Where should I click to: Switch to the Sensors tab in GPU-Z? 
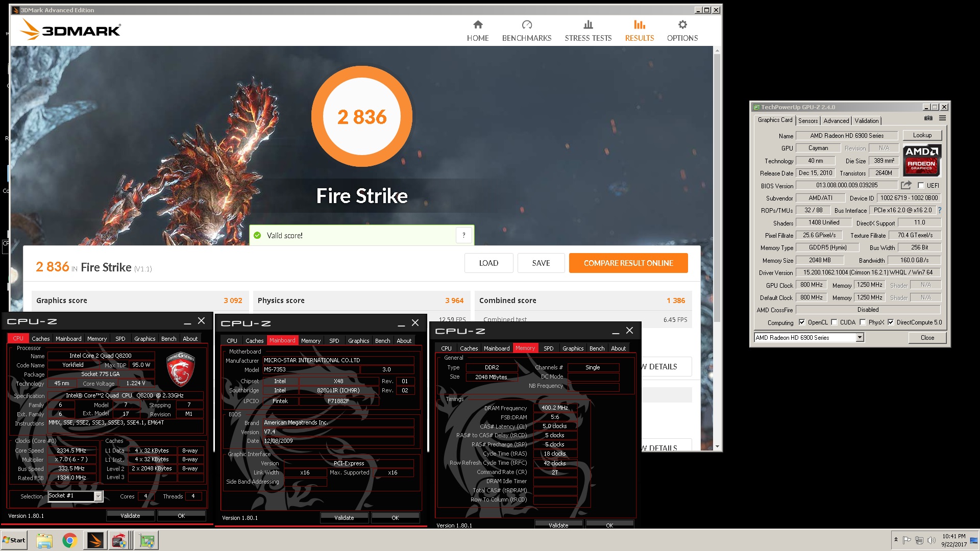(808, 121)
